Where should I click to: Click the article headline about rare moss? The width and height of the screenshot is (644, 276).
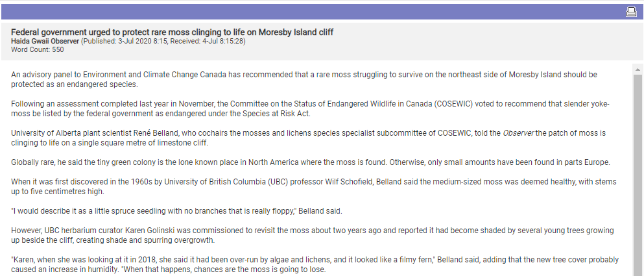172,32
